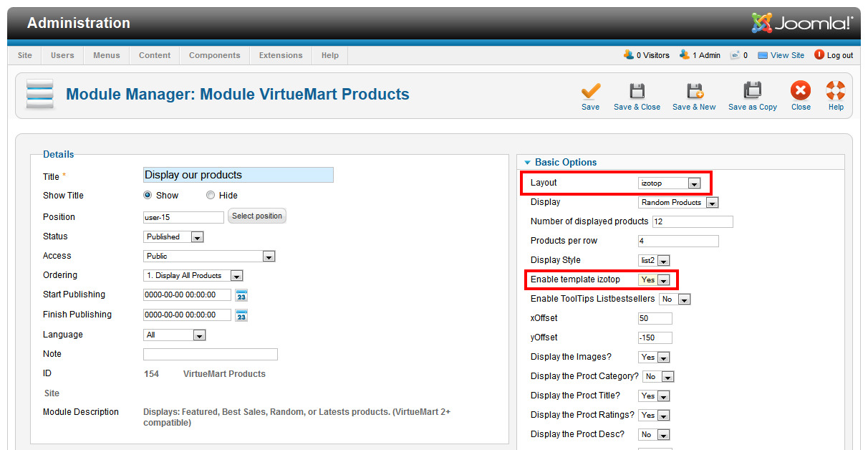Collapse the Basic Options panel
This screenshot has width=868, height=450.
[528, 163]
